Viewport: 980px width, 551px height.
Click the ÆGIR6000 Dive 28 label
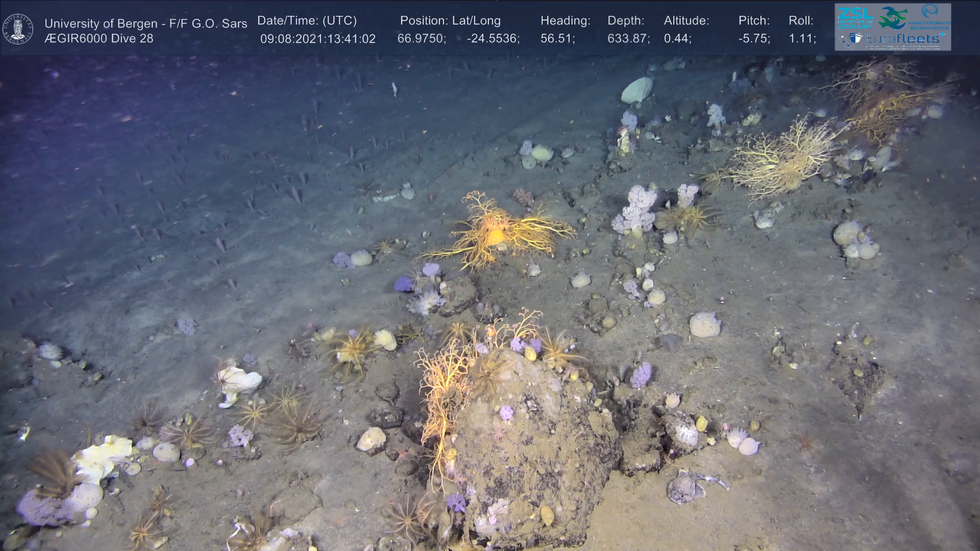coord(99,38)
